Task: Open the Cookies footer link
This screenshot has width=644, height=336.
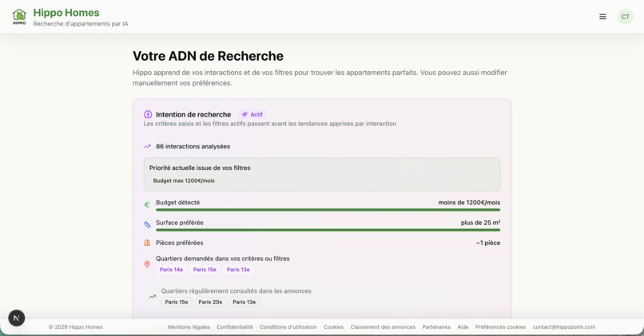Action: [x=333, y=327]
